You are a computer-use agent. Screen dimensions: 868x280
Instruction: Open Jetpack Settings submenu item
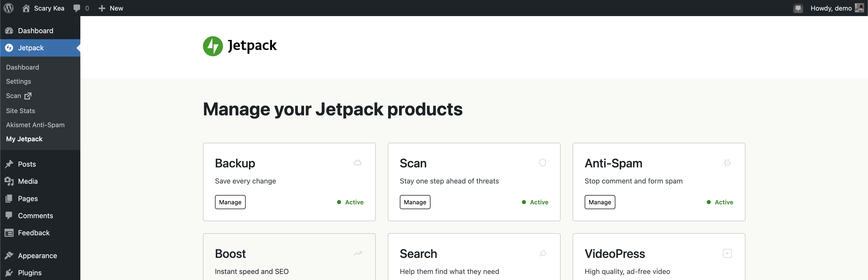(x=19, y=81)
